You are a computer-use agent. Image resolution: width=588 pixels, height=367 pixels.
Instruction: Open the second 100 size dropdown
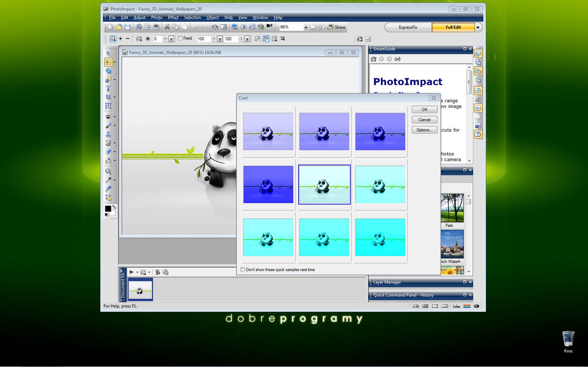[247, 39]
